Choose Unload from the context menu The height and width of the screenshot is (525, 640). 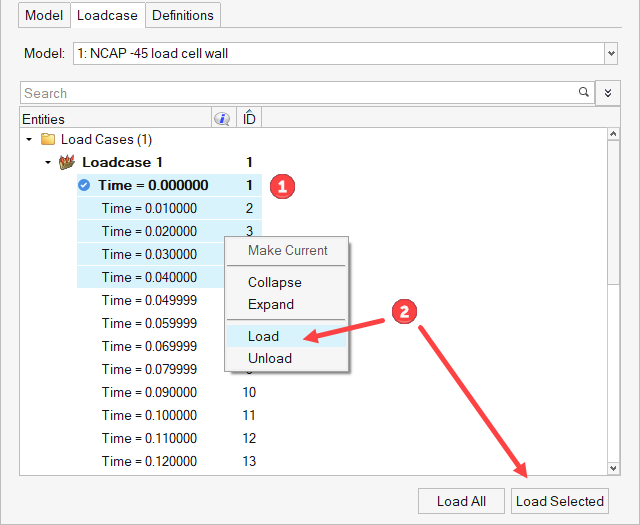pyautogui.click(x=270, y=358)
